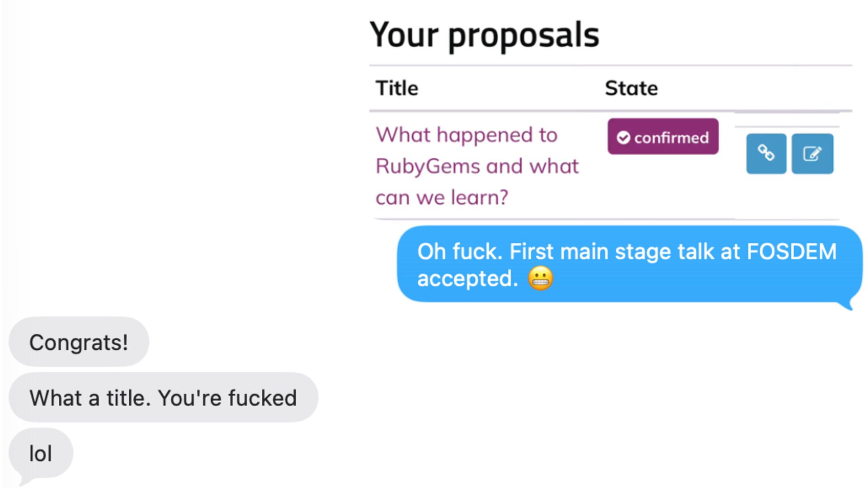Click the checkmark icon in confirmed badge
Image resolution: width=868 pixels, height=488 pixels.
click(623, 137)
